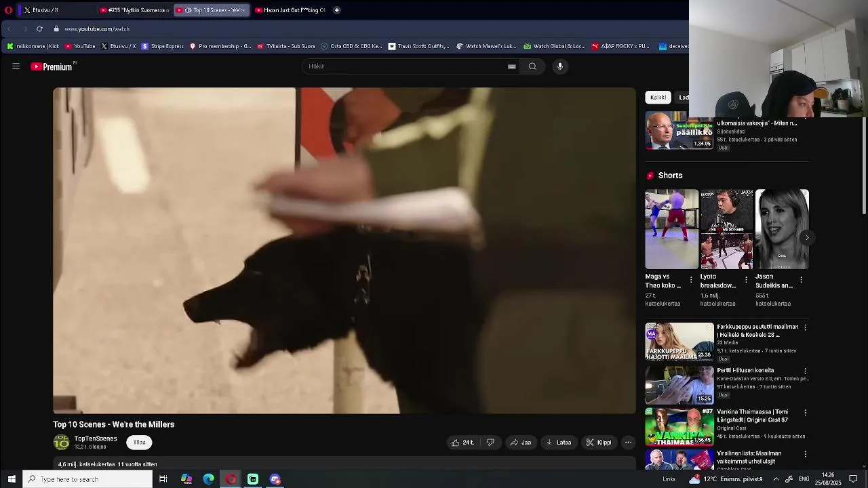Share the video using the Jaa button
The height and width of the screenshot is (488, 868).
click(521, 443)
